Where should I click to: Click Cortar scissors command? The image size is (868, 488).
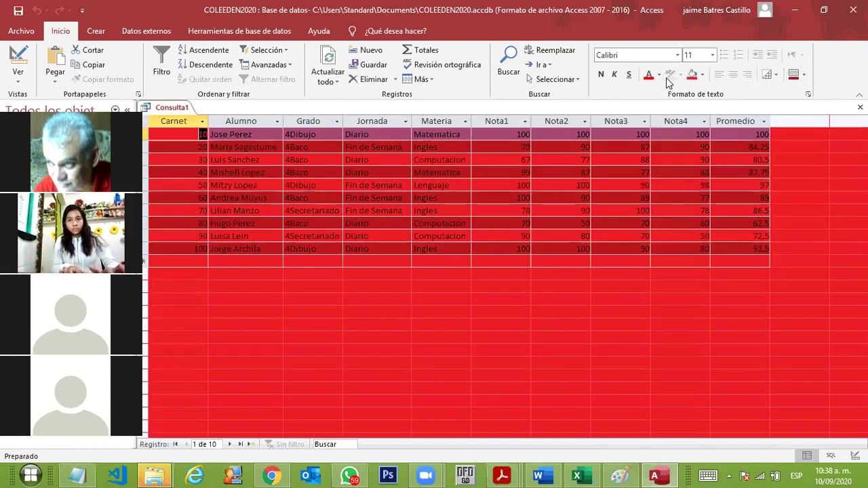tap(87, 50)
